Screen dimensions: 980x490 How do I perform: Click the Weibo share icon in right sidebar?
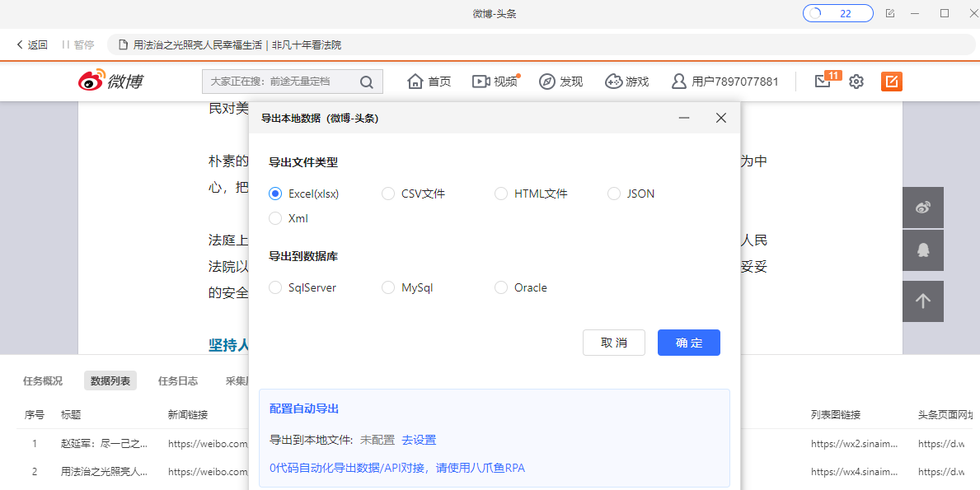click(x=922, y=207)
